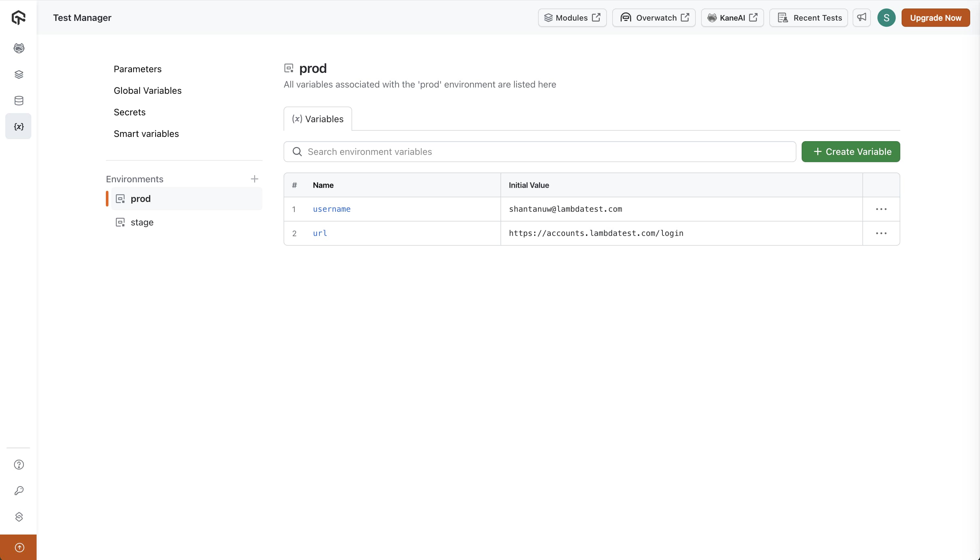
Task: Open the user avatar S menu
Action: point(886,18)
